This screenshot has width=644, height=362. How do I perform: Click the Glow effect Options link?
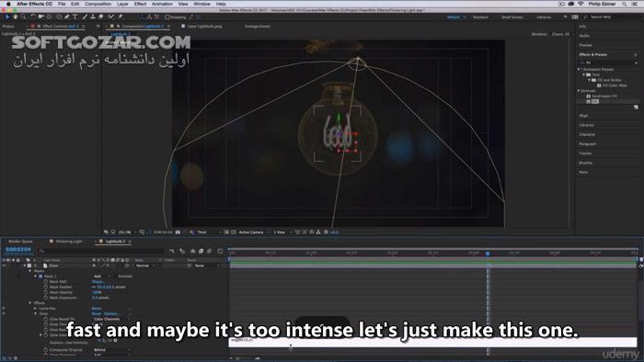pos(111,313)
